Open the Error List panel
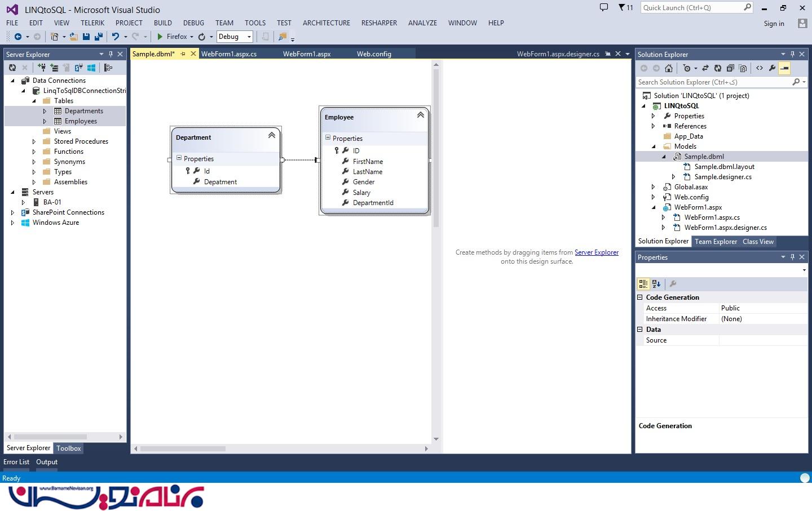 (16, 462)
